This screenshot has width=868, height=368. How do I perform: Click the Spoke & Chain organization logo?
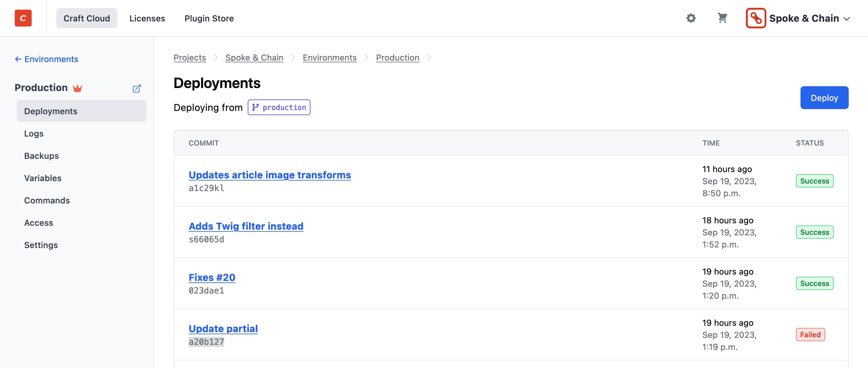pos(756,18)
